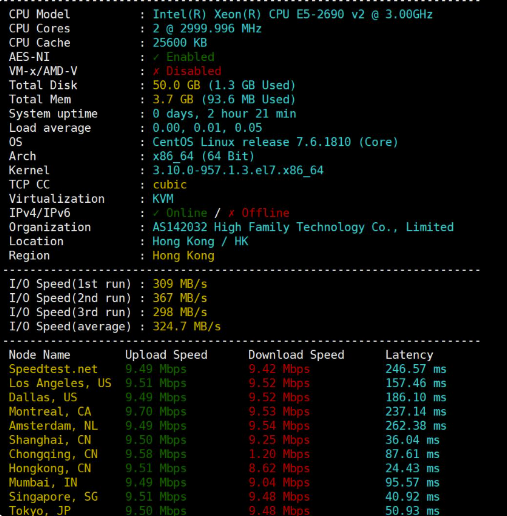
Task: Click the red X beside Disabled
Action: click(x=156, y=71)
